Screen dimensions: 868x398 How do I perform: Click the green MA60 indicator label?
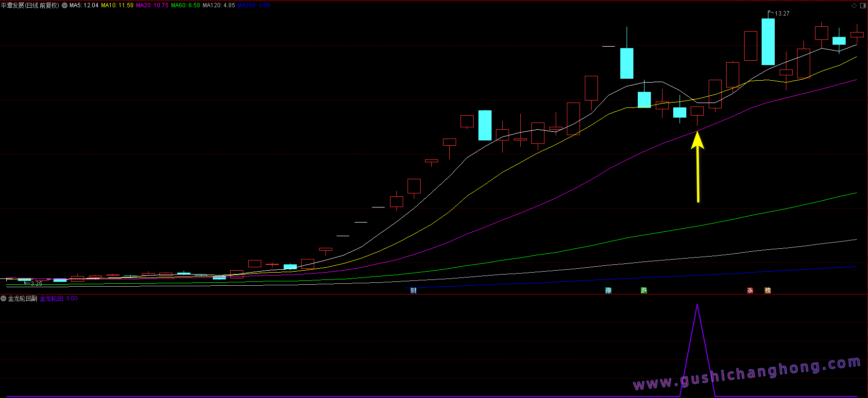(x=185, y=5)
